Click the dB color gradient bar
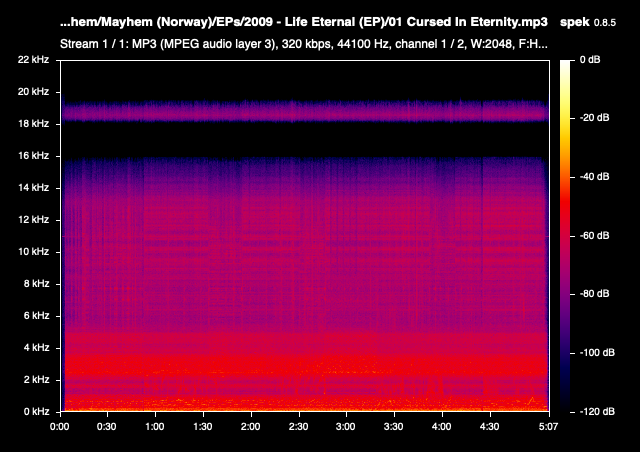The width and height of the screenshot is (640, 452). [565, 236]
